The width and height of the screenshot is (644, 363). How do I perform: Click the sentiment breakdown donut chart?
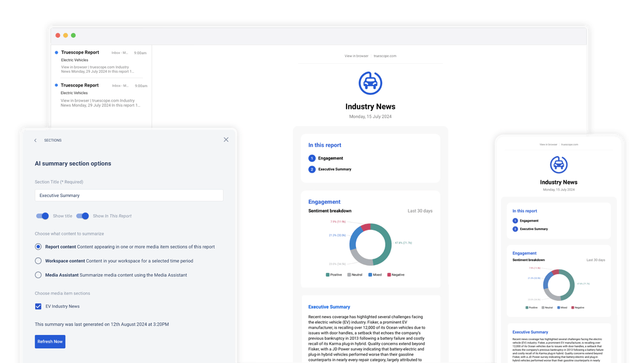(370, 245)
